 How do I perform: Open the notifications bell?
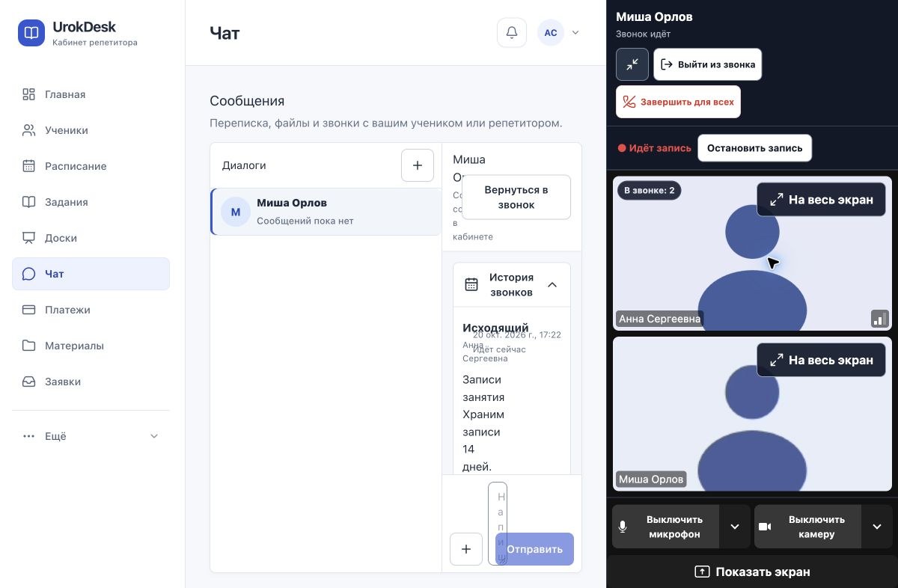click(x=512, y=33)
